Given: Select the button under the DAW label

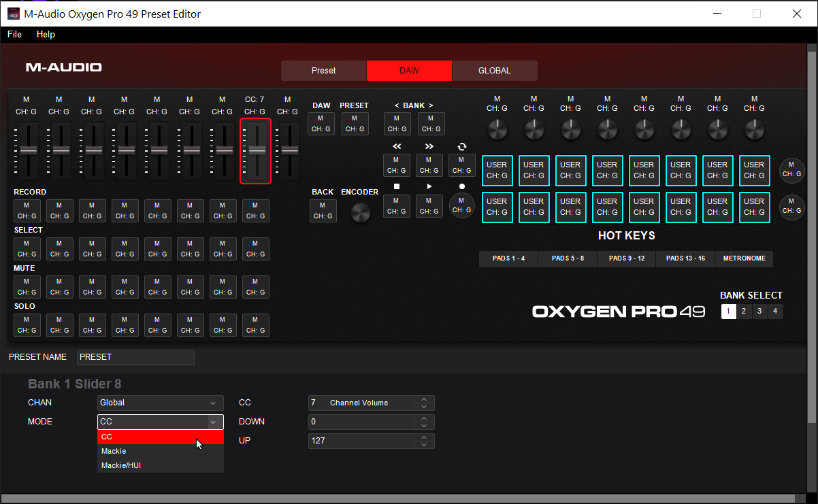Looking at the screenshot, I should tap(321, 124).
